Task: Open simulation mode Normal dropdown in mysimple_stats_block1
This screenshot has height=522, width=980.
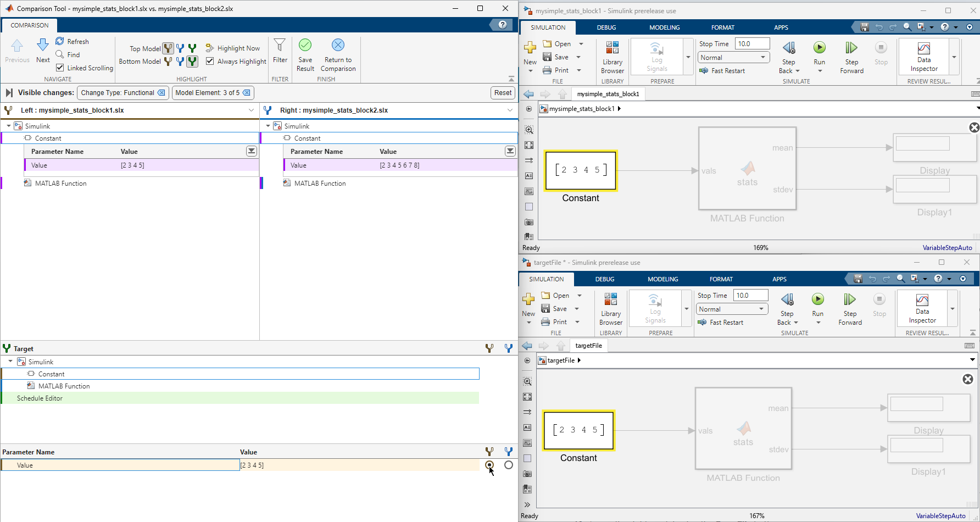Action: tap(733, 57)
